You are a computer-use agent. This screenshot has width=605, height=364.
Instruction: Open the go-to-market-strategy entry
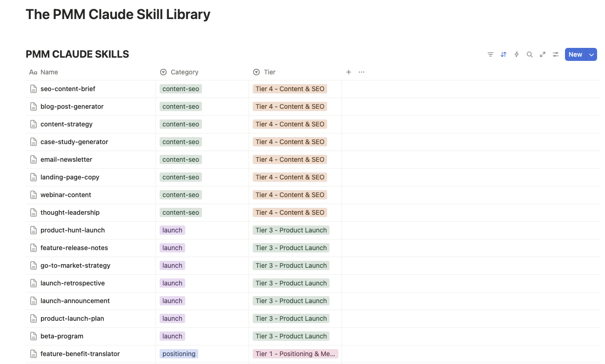coord(75,265)
